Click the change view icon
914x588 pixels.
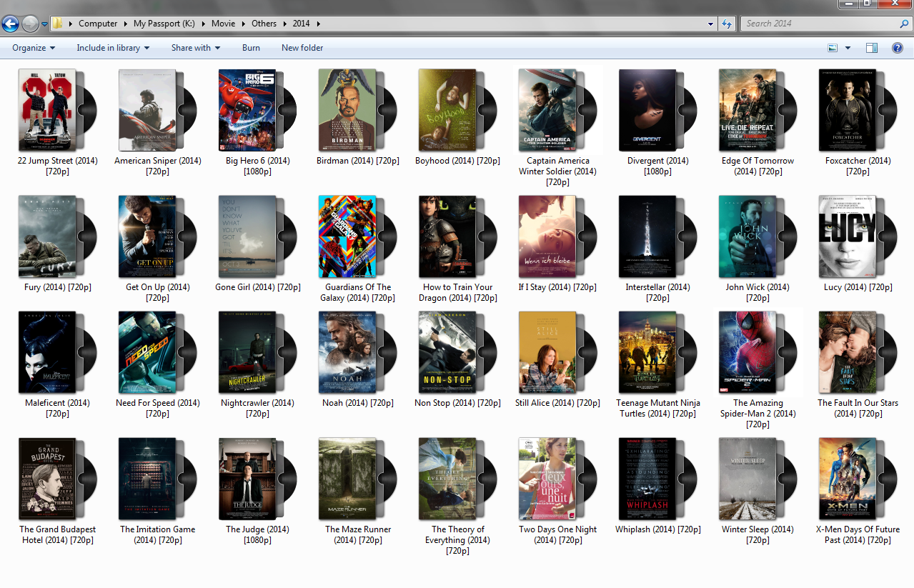(833, 48)
